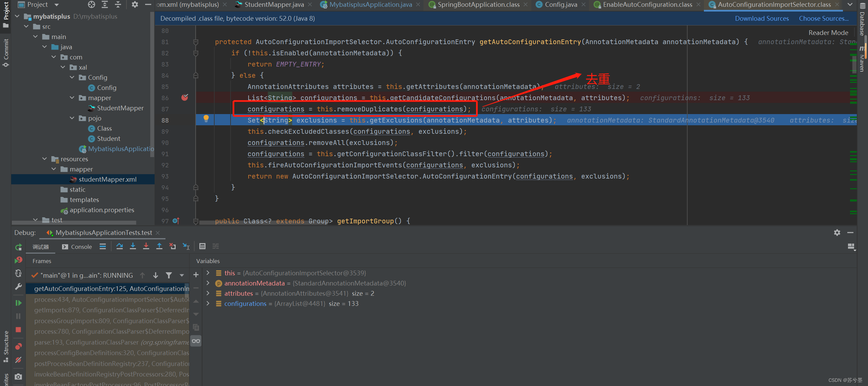Click the Step Into icon
The height and width of the screenshot is (386, 868).
(x=133, y=246)
